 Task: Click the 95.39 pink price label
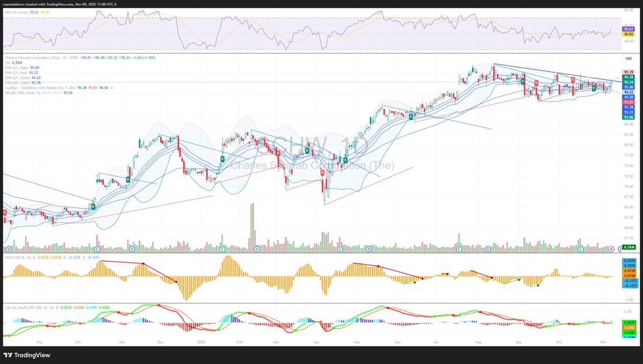pyautogui.click(x=628, y=72)
